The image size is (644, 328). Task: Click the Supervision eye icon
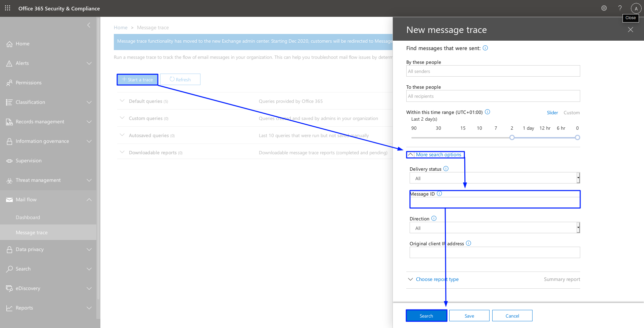pos(9,161)
